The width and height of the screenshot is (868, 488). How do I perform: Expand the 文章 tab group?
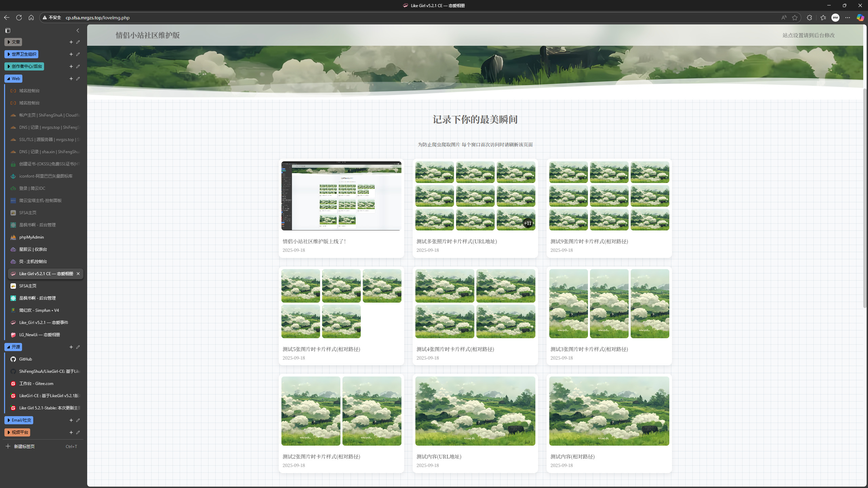[13, 42]
